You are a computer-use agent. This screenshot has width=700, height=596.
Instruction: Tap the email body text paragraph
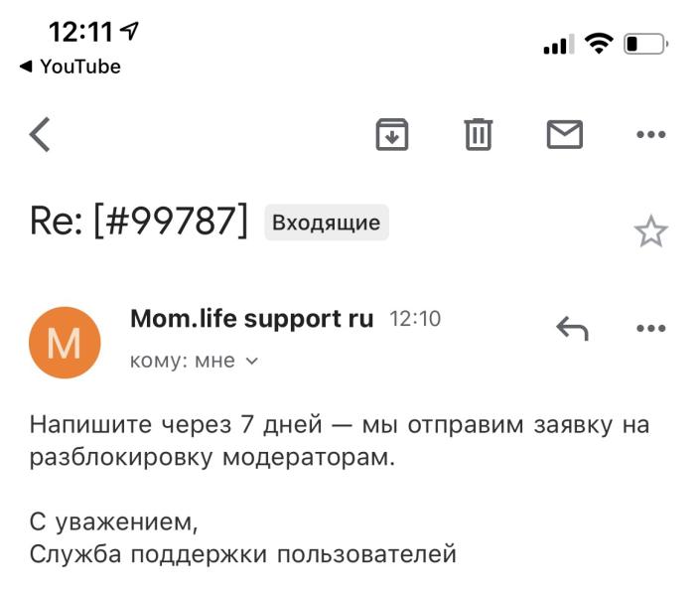click(x=338, y=443)
